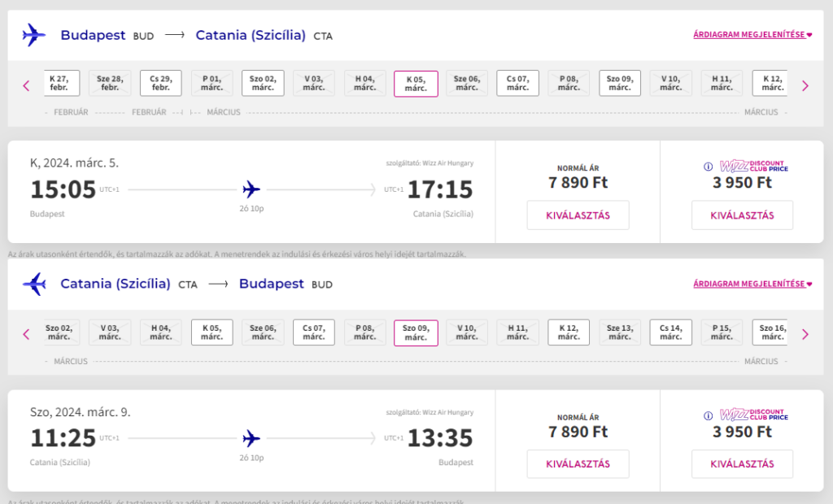Click the arriving plane icon next to Catania (Szicília) CTA
833x504 pixels.
34,284
